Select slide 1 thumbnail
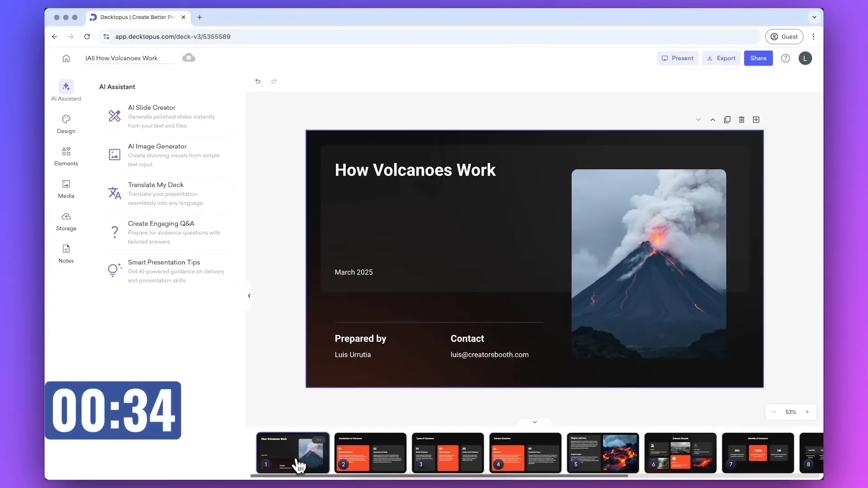The height and width of the screenshot is (488, 868). (x=293, y=453)
